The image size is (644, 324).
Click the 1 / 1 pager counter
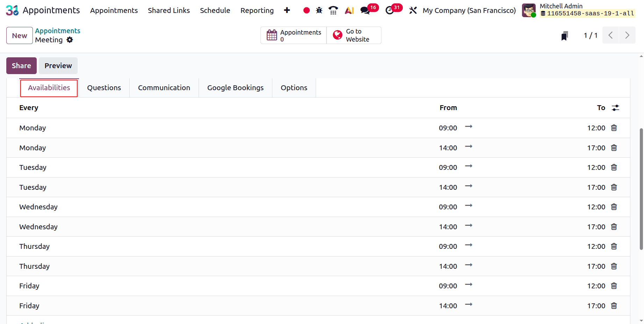click(591, 35)
